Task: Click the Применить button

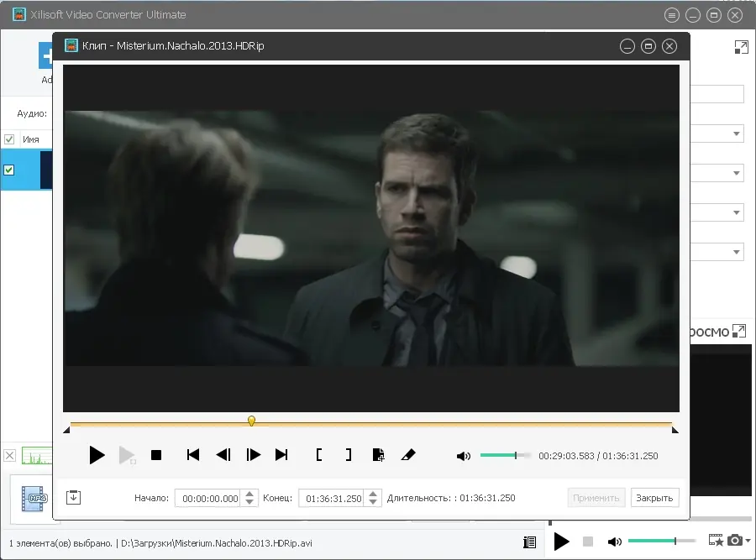Action: click(x=596, y=498)
